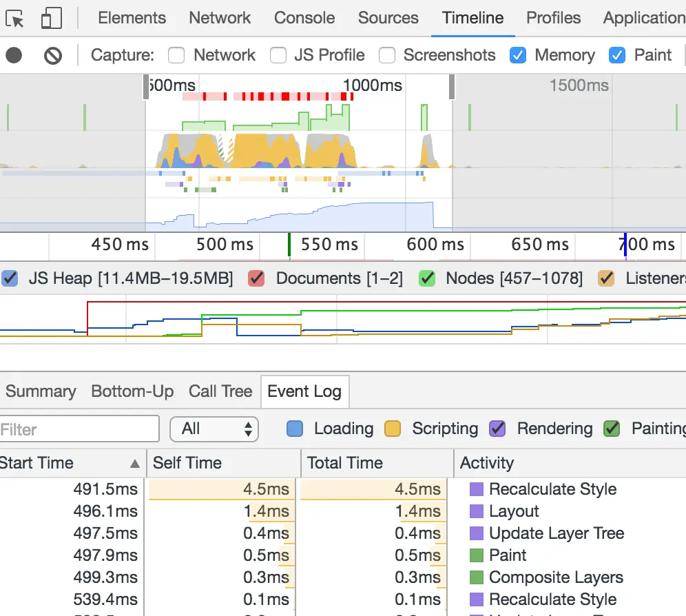Click the purple Layout event icon

pos(475,511)
